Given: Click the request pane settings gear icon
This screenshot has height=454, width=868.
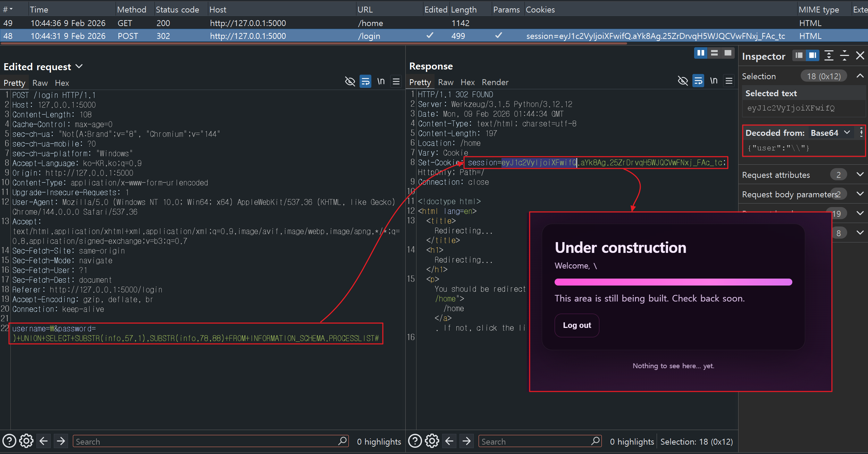Looking at the screenshot, I should 26,441.
